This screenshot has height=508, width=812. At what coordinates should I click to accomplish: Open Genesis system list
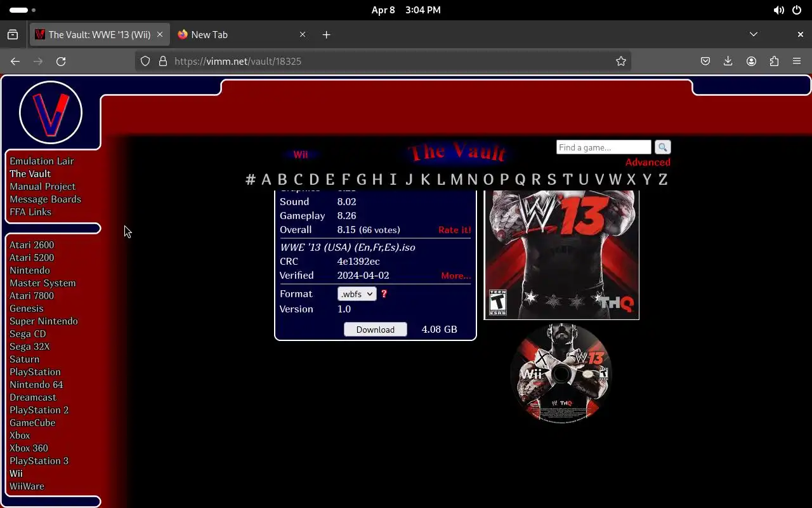click(x=27, y=309)
